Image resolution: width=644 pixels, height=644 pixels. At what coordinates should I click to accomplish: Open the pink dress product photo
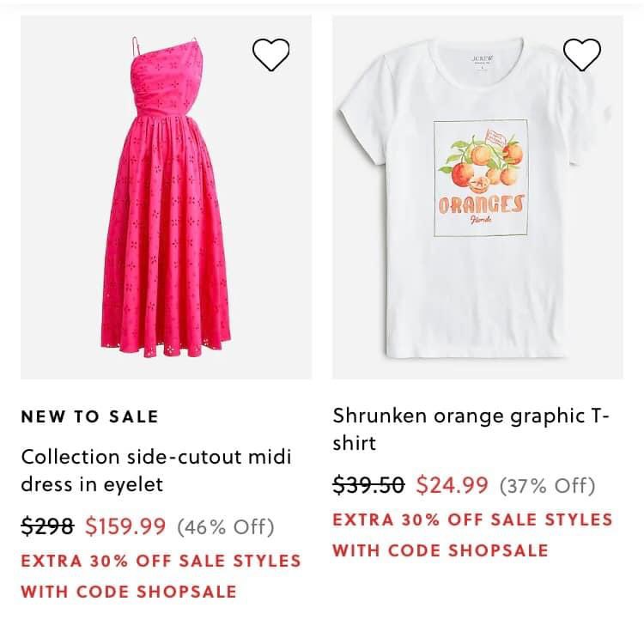(166, 197)
